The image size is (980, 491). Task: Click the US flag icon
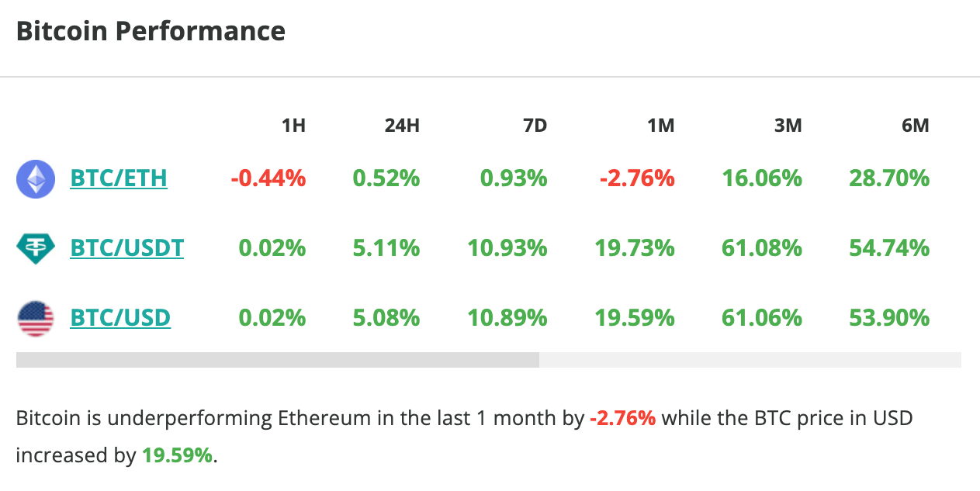[36, 318]
